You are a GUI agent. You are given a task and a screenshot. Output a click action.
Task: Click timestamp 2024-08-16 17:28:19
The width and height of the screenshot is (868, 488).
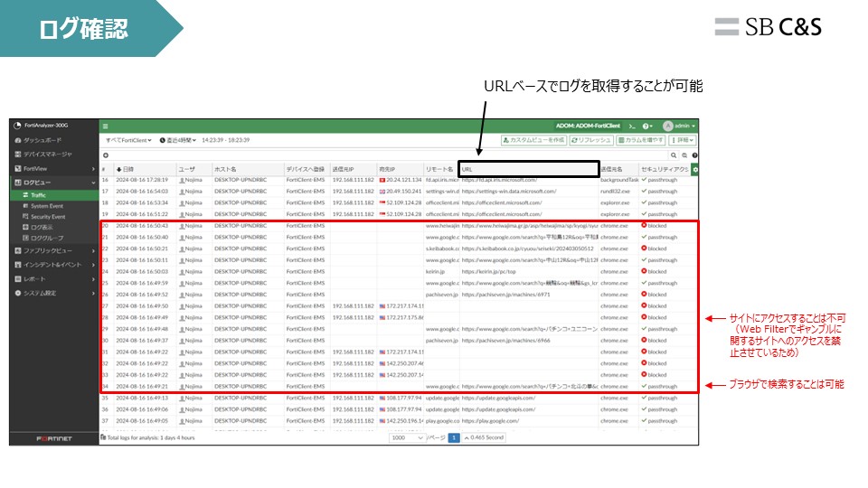tap(142, 180)
